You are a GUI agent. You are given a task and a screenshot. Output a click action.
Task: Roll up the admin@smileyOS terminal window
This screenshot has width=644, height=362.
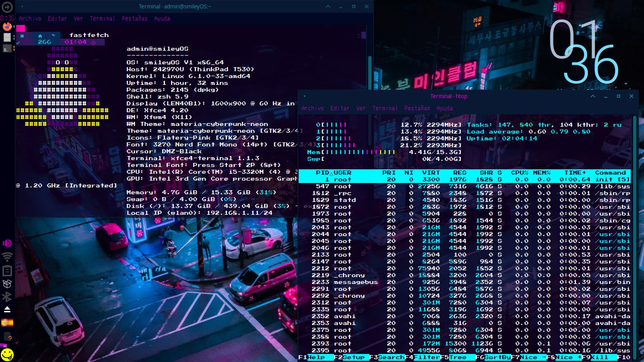coord(328,6)
